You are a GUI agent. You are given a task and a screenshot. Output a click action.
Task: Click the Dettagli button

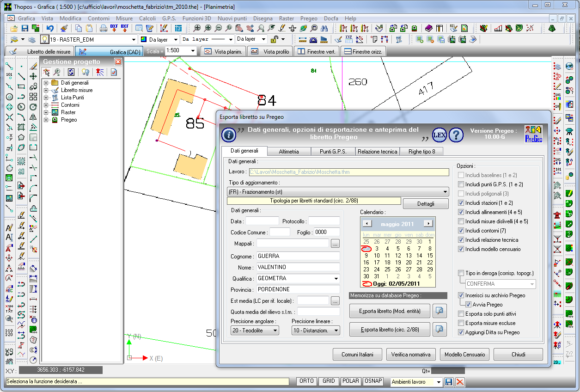click(426, 203)
